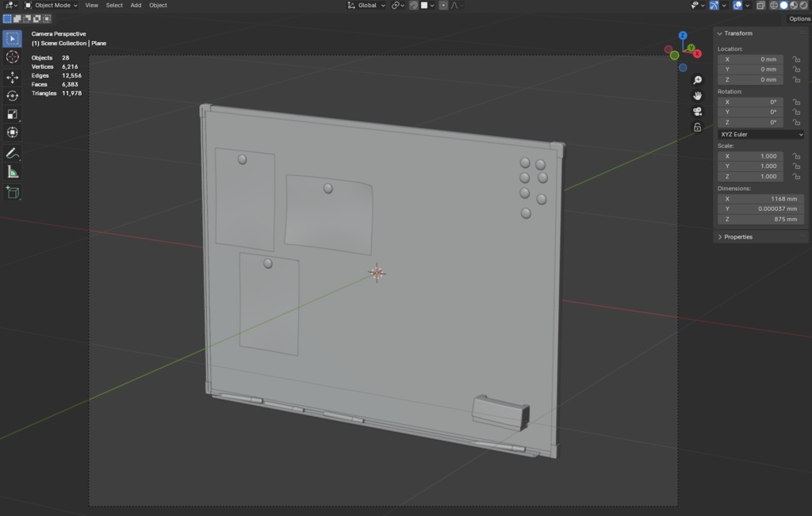Switch to solid viewport shading
Viewport: 812px width, 516px height.
coord(783,6)
